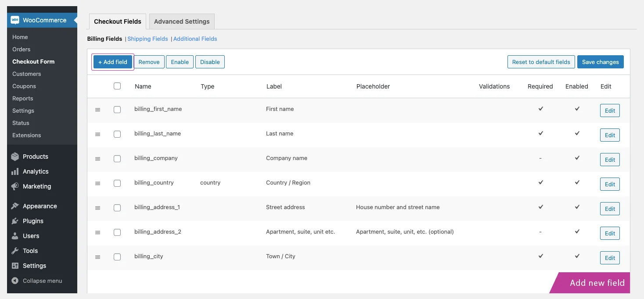
Task: Tick the checkbox for billing_company row
Action: coord(117,159)
